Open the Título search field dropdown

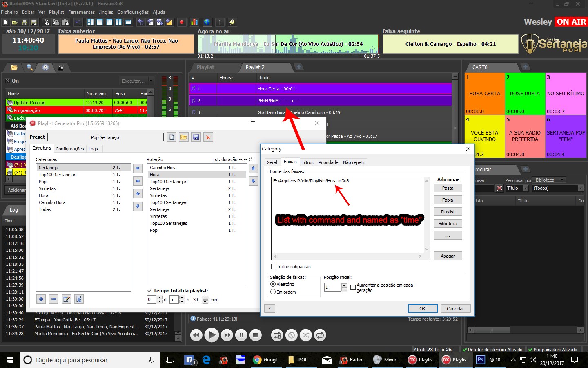(x=526, y=188)
